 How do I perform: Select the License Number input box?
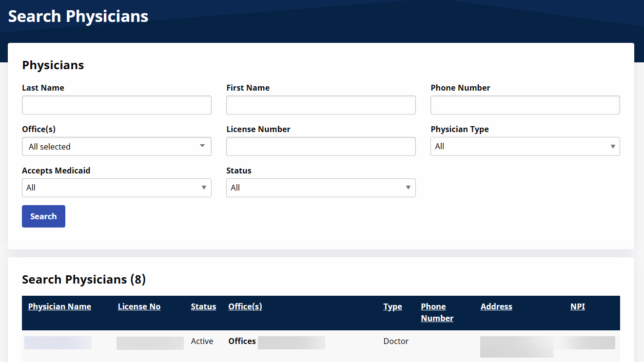[321, 147]
